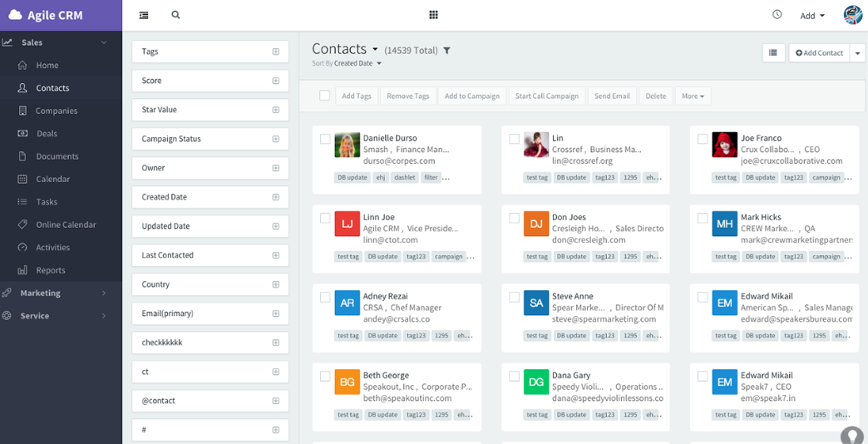Open the search magnifier icon
This screenshot has height=444, width=868.
tap(176, 15)
